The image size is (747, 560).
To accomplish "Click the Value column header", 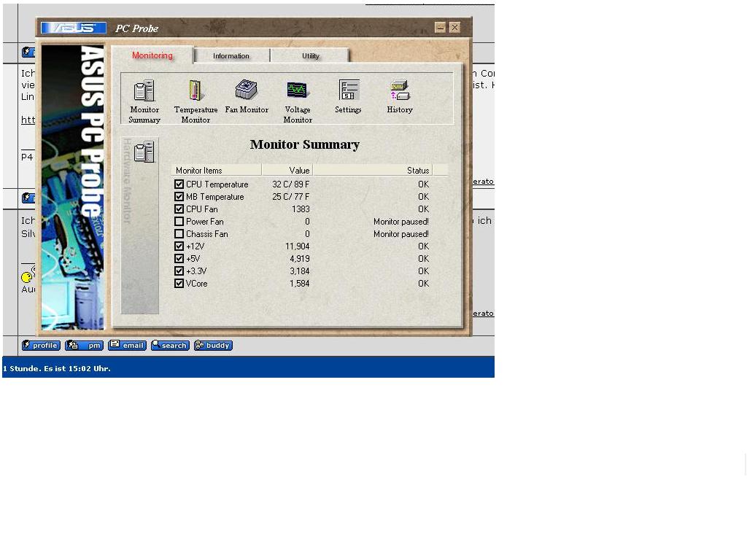I will [287, 171].
